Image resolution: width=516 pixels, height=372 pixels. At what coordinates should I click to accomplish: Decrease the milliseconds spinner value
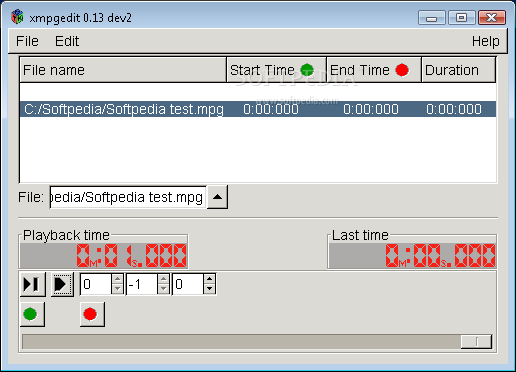pyautogui.click(x=209, y=289)
